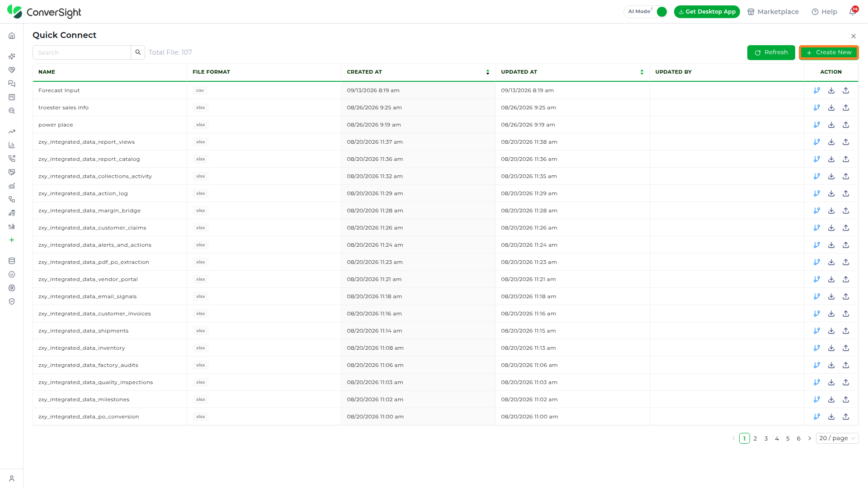Select zxy_integrated_data_factory_audits name
The image size is (868, 488).
[88, 365]
